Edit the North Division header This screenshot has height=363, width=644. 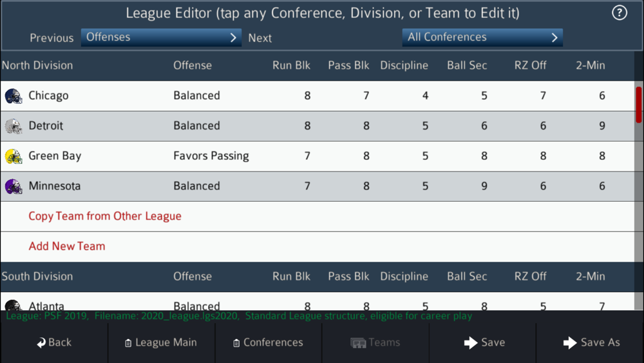click(x=37, y=66)
